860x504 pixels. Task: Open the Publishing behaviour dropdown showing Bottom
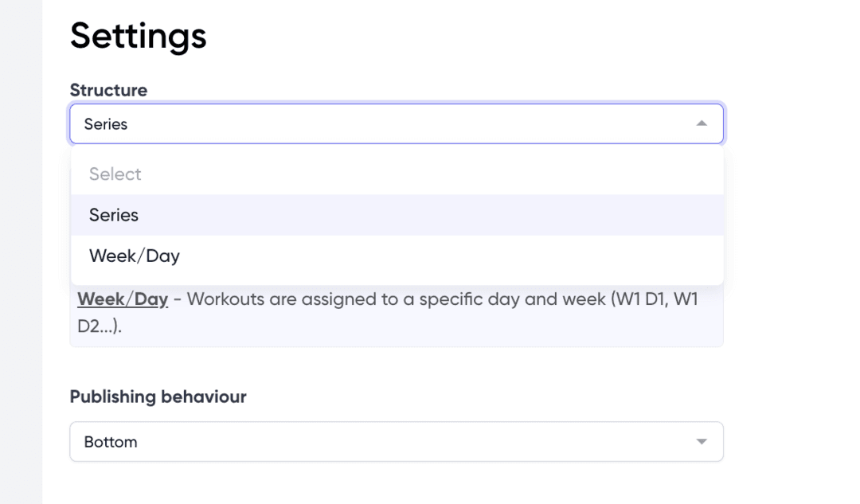coord(396,442)
